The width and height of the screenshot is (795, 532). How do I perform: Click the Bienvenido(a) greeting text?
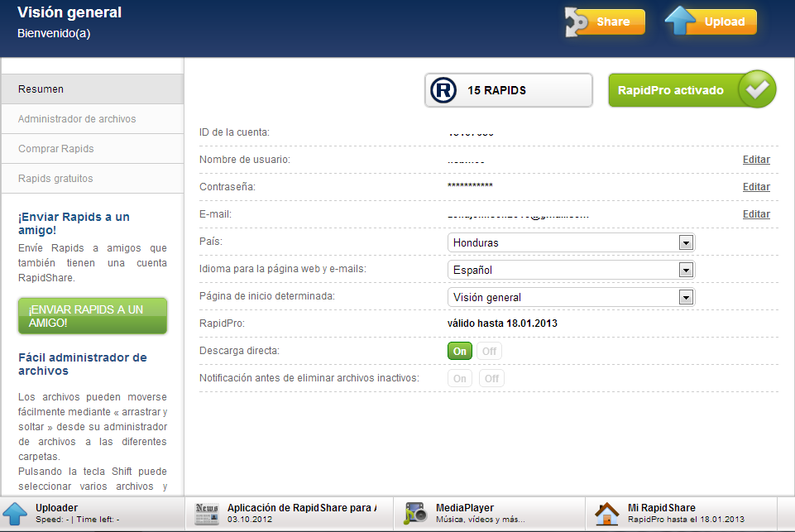(x=54, y=33)
